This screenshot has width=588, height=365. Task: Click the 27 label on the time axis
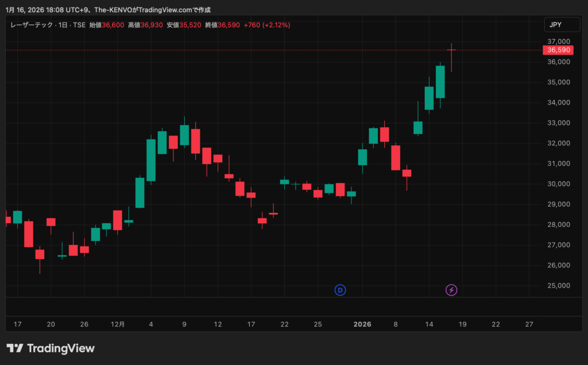[x=529, y=324]
